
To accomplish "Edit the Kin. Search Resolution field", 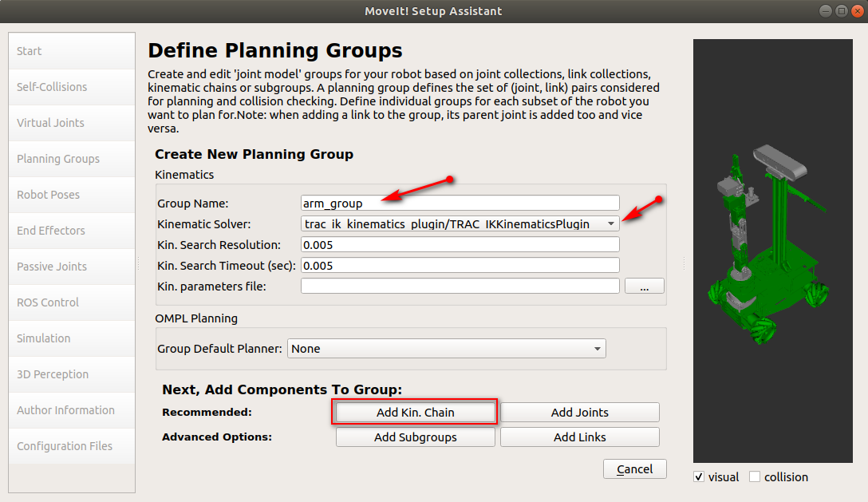I will pos(460,245).
